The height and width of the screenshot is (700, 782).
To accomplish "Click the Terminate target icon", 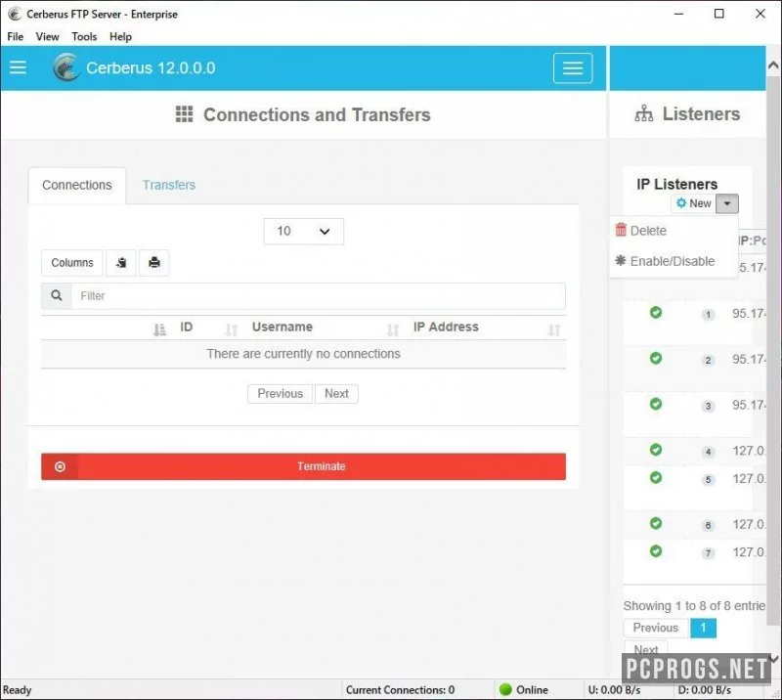I will coord(60,466).
